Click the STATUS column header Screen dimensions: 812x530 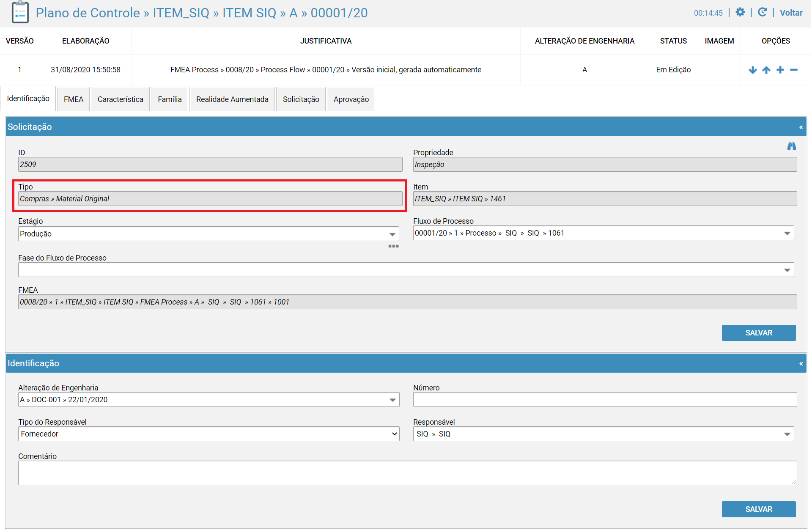coord(673,41)
